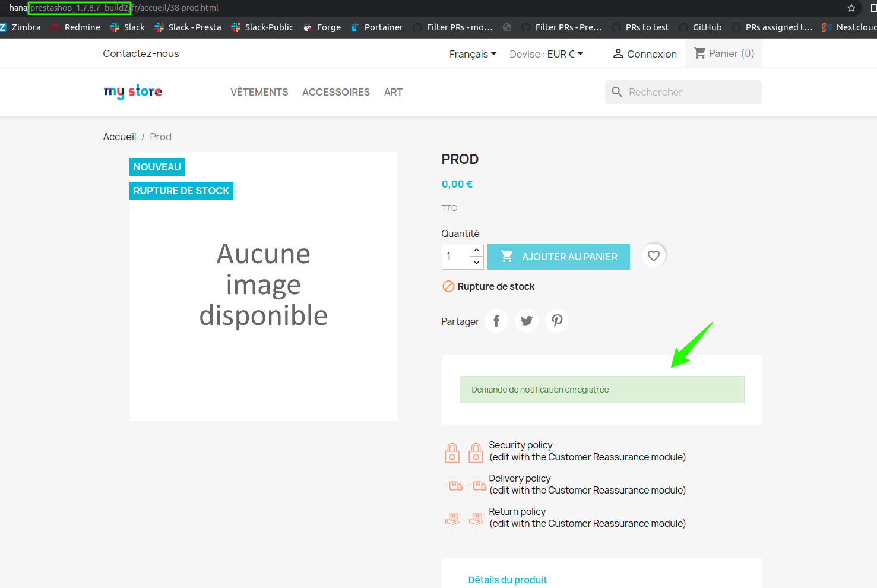The image size is (877, 588).
Task: Click the search magnifier icon
Action: 617,91
